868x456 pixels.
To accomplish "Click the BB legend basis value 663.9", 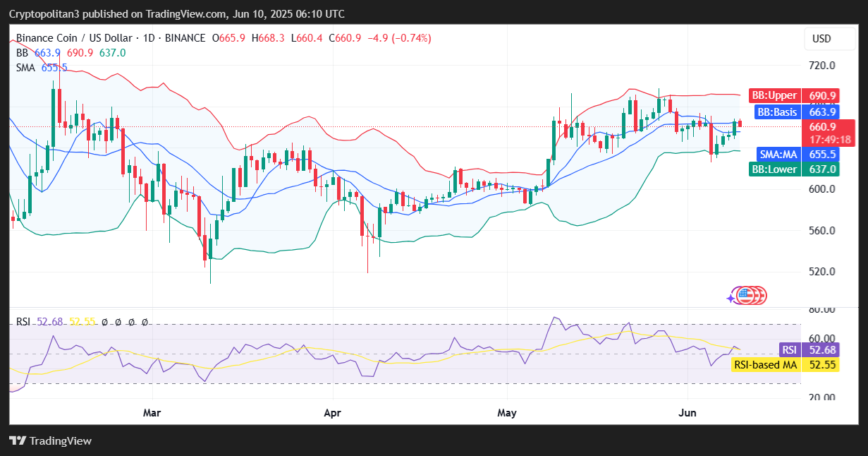I will [x=47, y=53].
